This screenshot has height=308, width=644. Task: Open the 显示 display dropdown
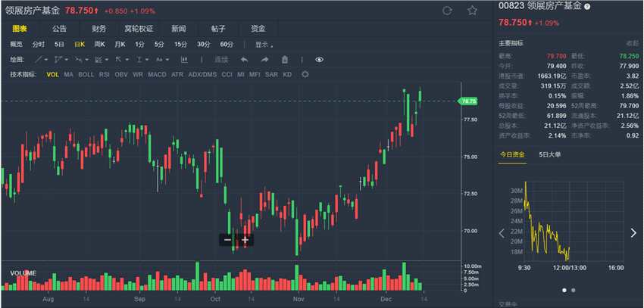[264, 45]
